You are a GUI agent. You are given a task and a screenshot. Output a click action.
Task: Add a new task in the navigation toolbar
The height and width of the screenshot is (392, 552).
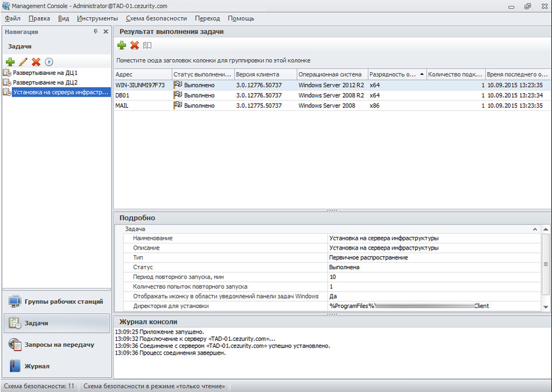pyautogui.click(x=10, y=62)
